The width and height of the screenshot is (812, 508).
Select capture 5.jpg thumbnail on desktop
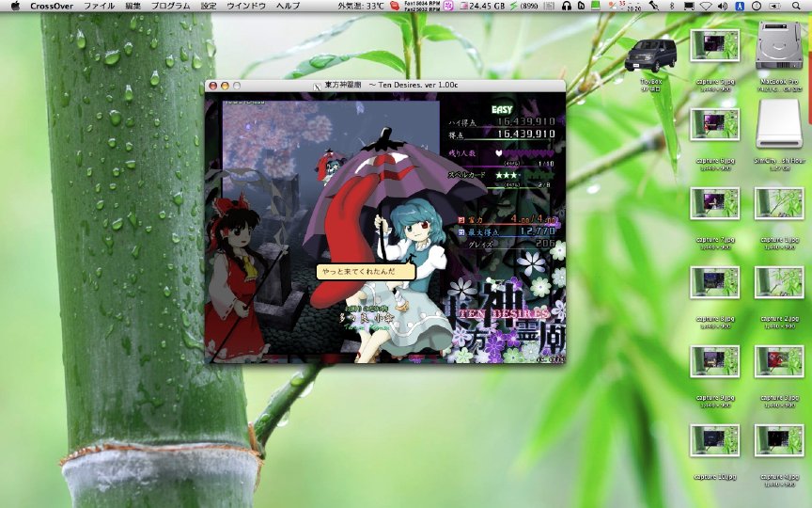tap(714, 45)
